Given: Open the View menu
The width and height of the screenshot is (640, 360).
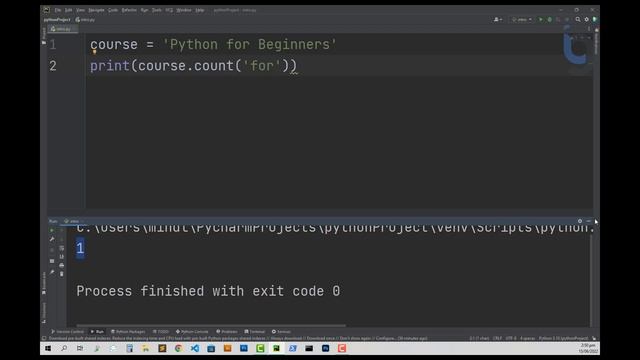Looking at the screenshot, I should point(80,10).
